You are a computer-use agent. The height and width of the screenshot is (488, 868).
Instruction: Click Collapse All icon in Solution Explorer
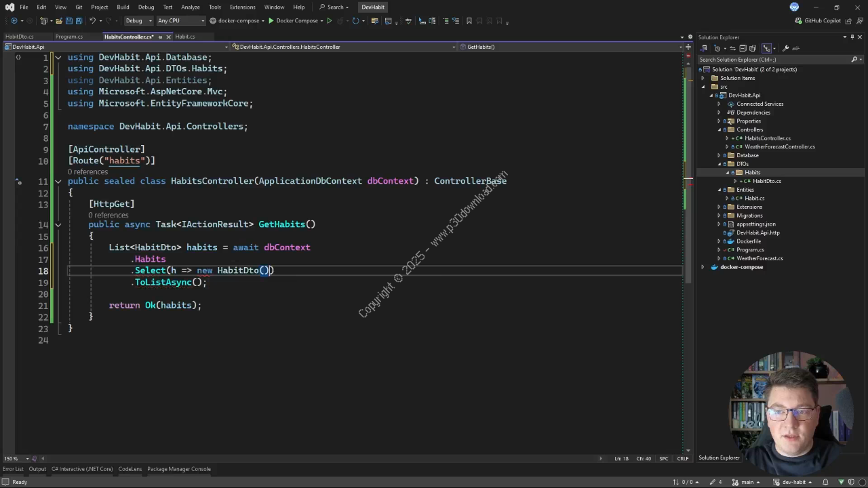coord(743,48)
